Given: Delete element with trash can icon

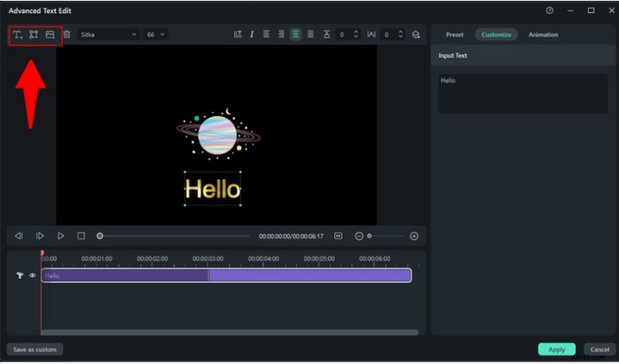Looking at the screenshot, I should (x=67, y=35).
